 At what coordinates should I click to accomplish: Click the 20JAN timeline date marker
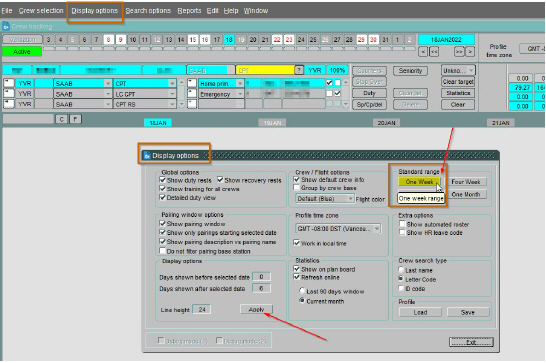(x=387, y=123)
